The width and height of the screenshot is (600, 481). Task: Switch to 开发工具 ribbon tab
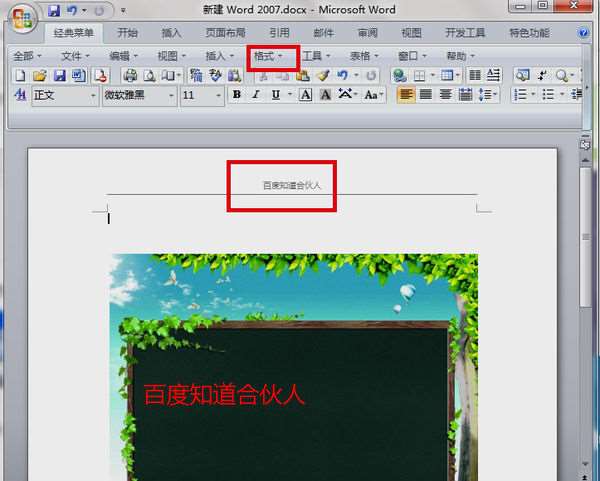coord(465,33)
